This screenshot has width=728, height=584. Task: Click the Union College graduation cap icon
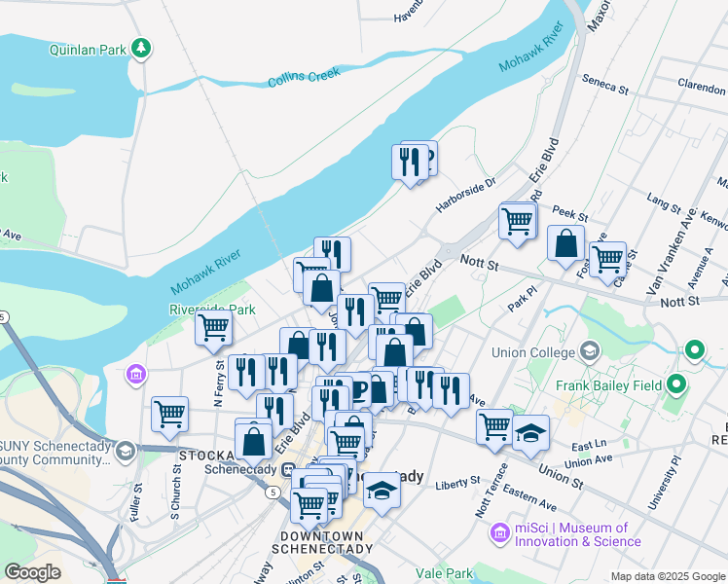(590, 351)
